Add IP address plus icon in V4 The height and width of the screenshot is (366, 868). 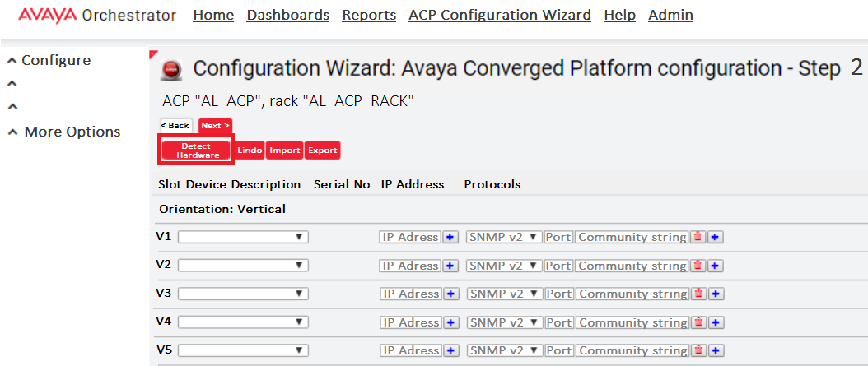click(450, 322)
